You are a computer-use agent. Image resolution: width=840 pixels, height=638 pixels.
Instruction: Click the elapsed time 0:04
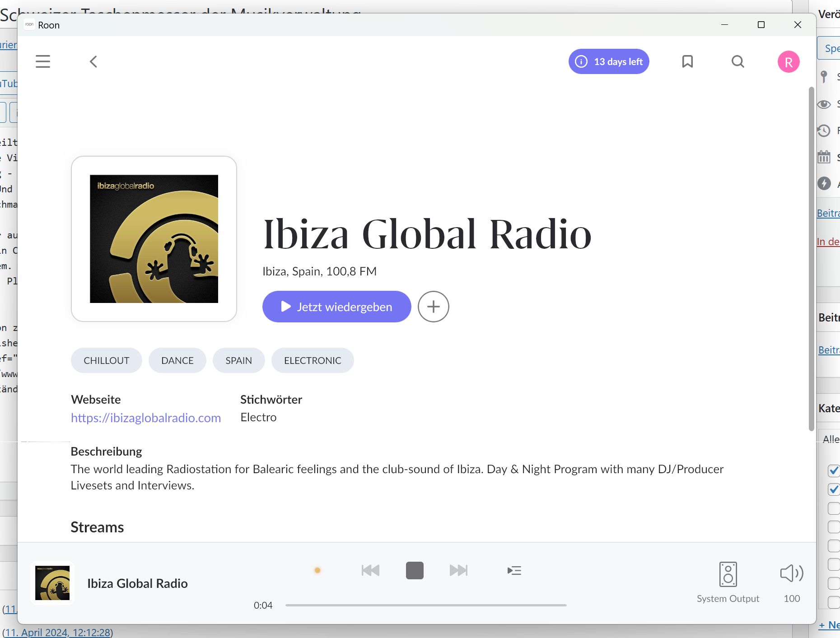click(x=263, y=605)
